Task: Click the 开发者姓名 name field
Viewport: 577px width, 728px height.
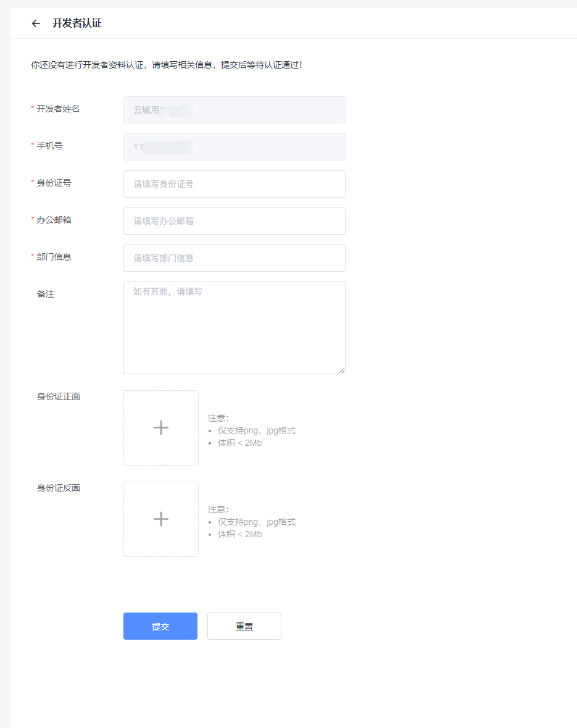Action: point(235,110)
